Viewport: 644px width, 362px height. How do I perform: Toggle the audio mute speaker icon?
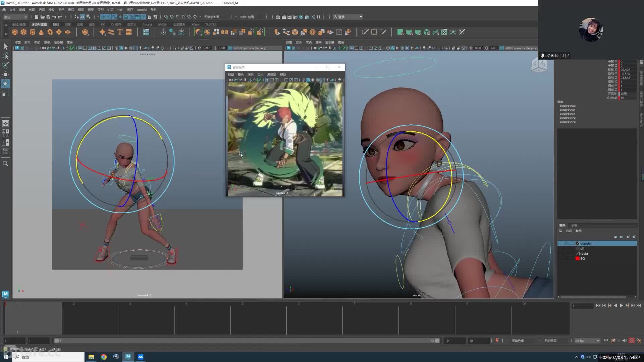coord(624,341)
